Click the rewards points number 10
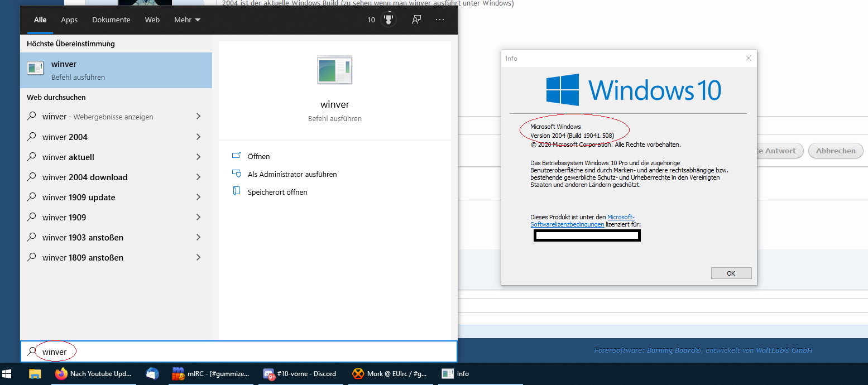 click(371, 20)
